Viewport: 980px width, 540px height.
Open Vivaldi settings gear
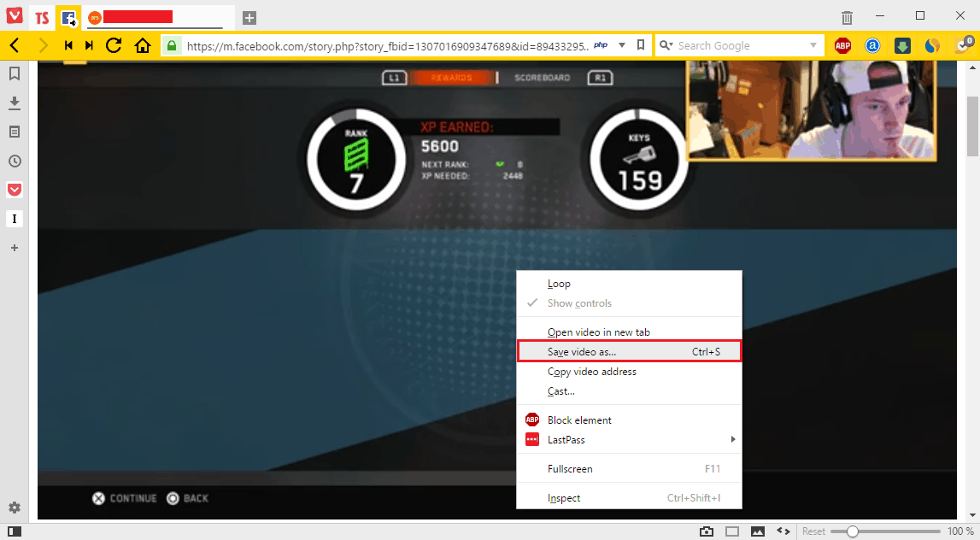tap(15, 508)
